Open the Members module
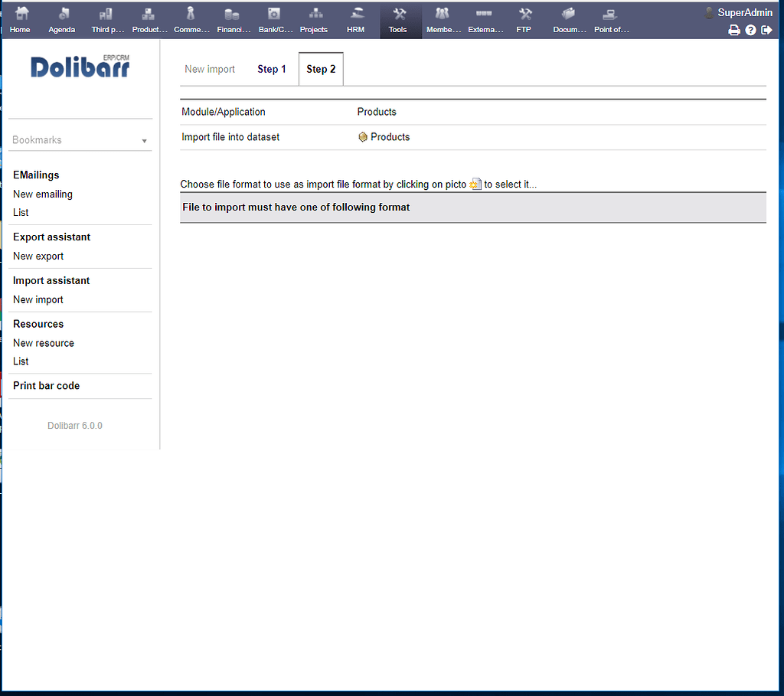 [x=443, y=20]
